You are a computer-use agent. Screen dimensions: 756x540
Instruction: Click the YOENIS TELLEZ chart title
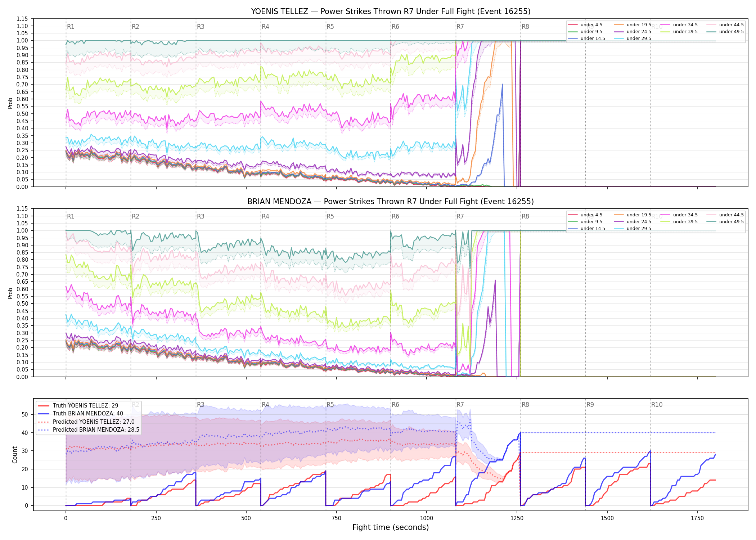[391, 12]
